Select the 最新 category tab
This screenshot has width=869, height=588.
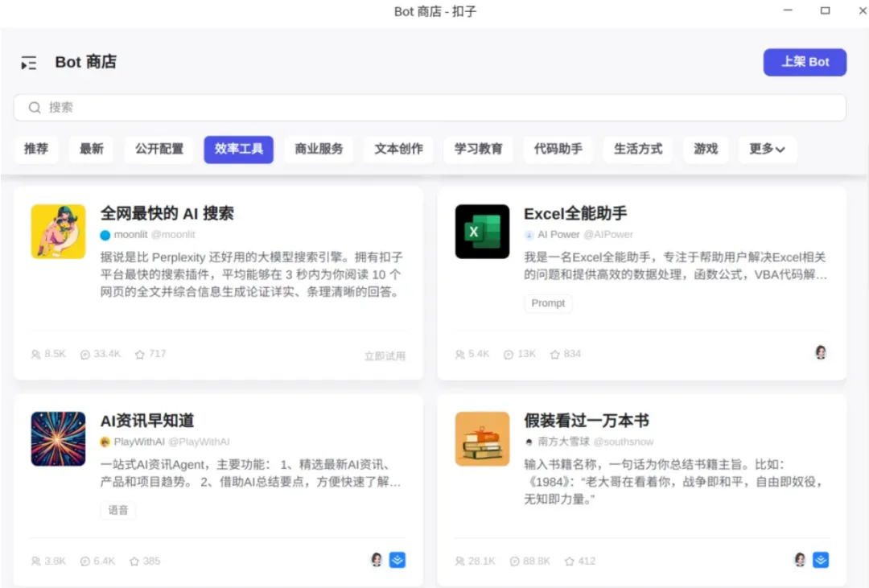click(92, 149)
